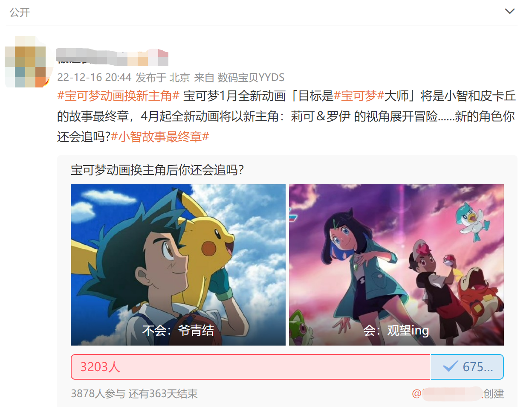Open the #小智故事最终章# hashtag

(x=160, y=137)
